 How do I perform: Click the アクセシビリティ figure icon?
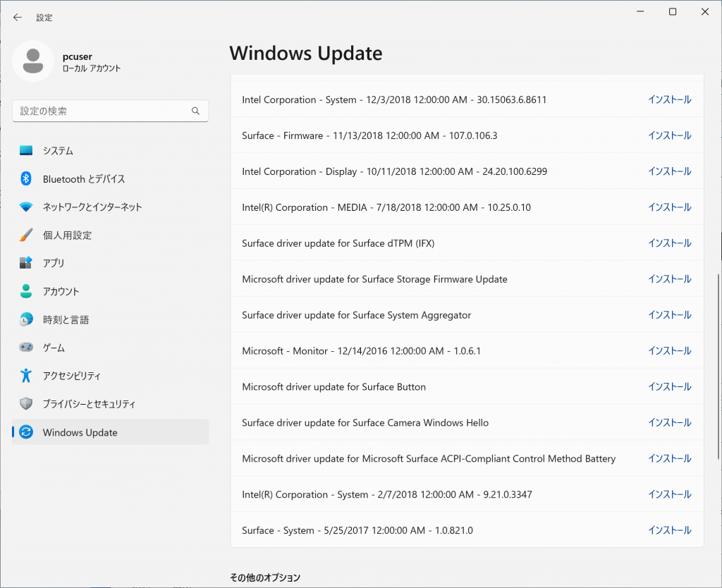click(26, 375)
